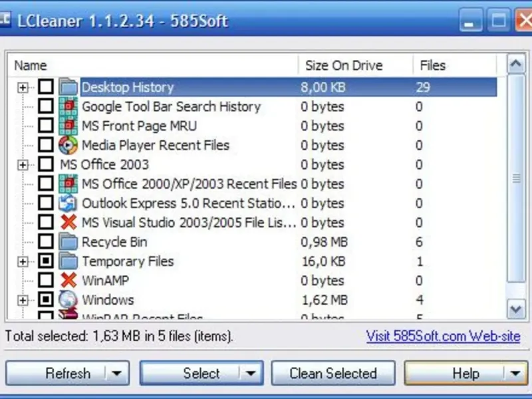Click the Temporary Files folder icon
532x399 pixels.
click(x=68, y=261)
